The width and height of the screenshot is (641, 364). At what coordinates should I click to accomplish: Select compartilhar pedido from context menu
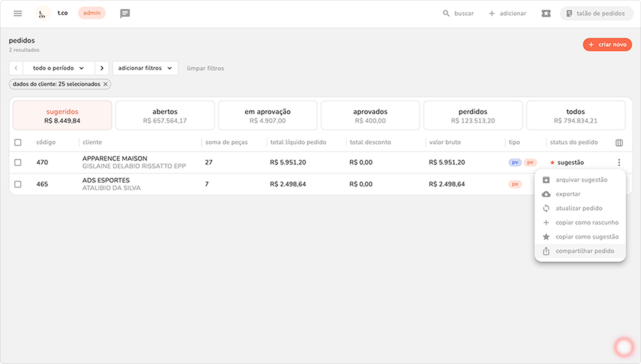coord(584,251)
